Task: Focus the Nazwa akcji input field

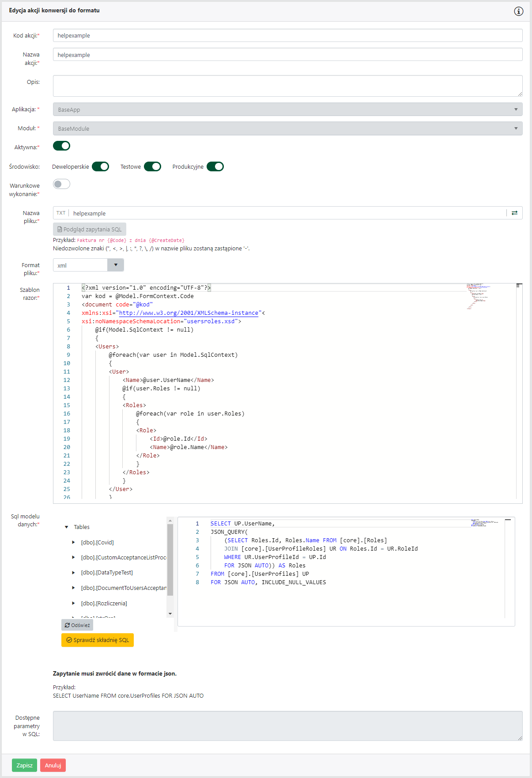Action: coord(287,54)
